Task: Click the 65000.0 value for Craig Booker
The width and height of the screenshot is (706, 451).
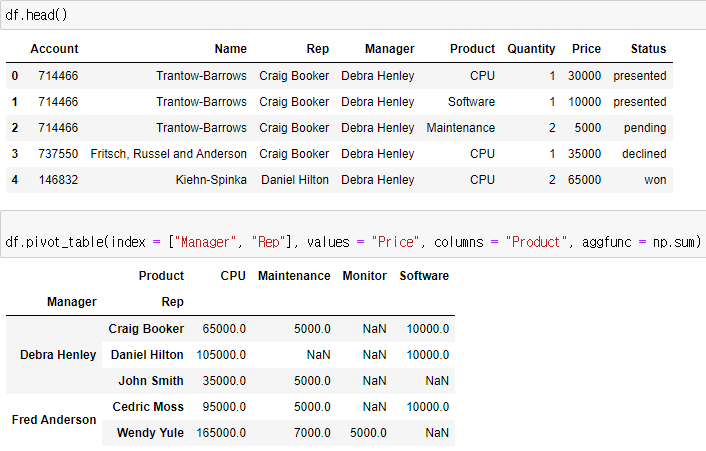Action: 224,329
